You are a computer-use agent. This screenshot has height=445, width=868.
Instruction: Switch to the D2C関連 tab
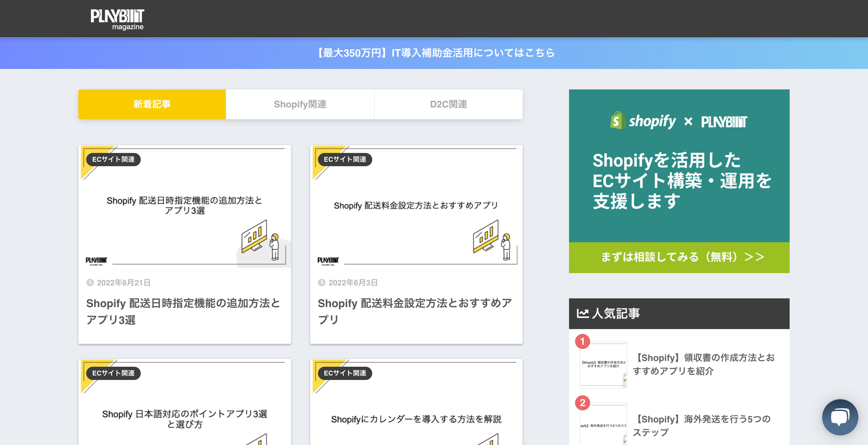pos(448,104)
